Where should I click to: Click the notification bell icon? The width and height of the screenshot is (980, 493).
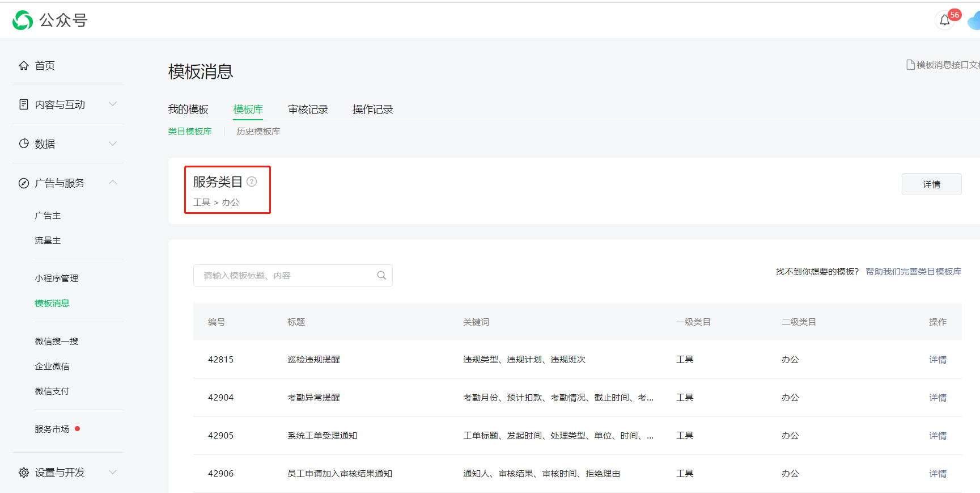click(x=944, y=20)
